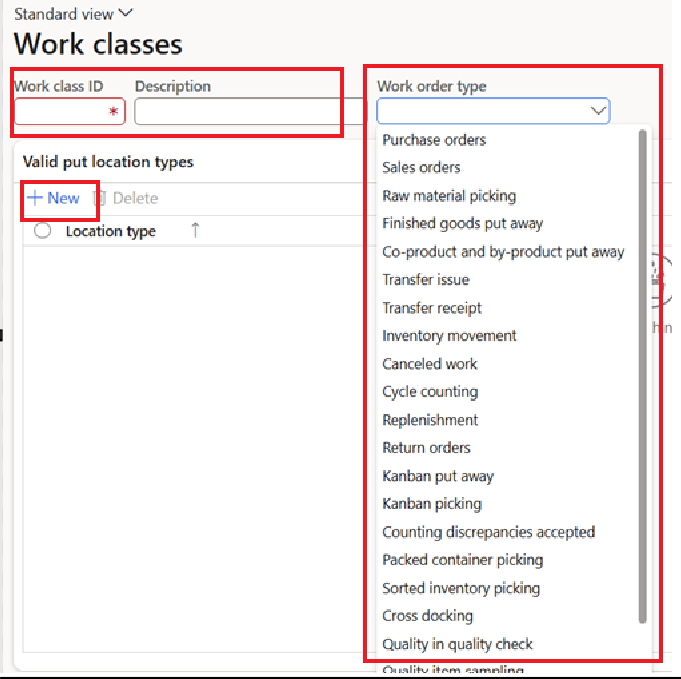Expand the Standard view chevron
This screenshot has width=681, height=679.
click(125, 14)
